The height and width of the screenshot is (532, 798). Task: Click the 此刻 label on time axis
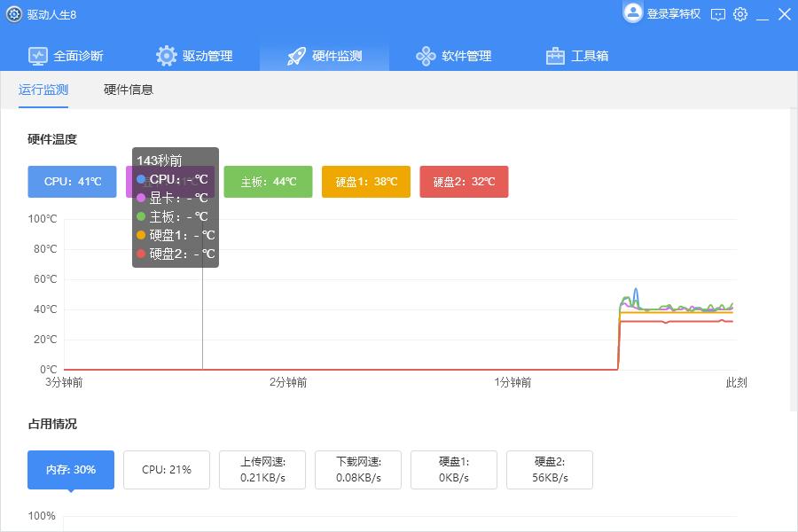[737, 382]
